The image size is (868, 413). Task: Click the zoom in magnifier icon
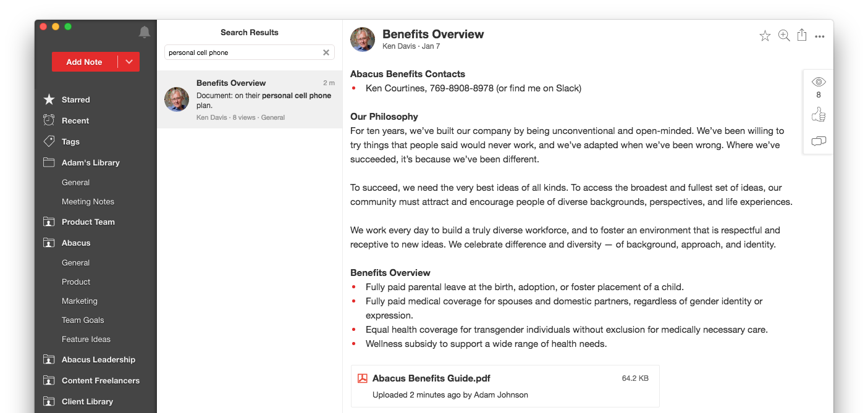tap(784, 35)
